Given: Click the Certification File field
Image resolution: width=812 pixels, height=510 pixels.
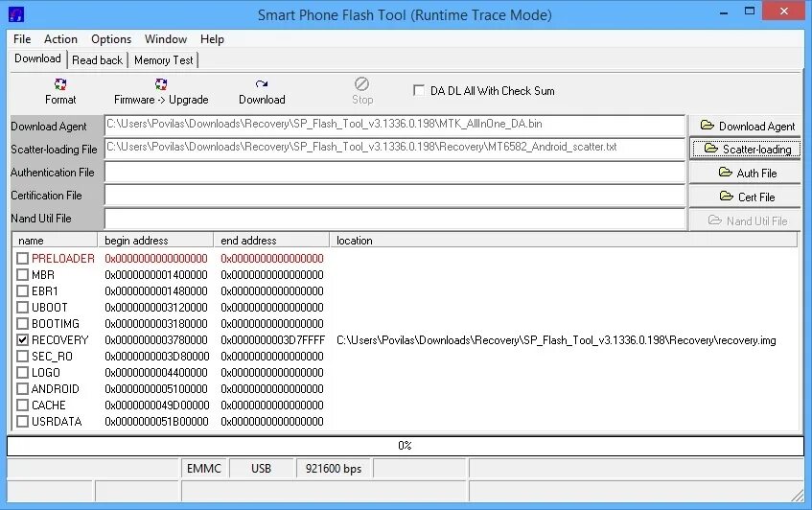Looking at the screenshot, I should pyautogui.click(x=395, y=196).
